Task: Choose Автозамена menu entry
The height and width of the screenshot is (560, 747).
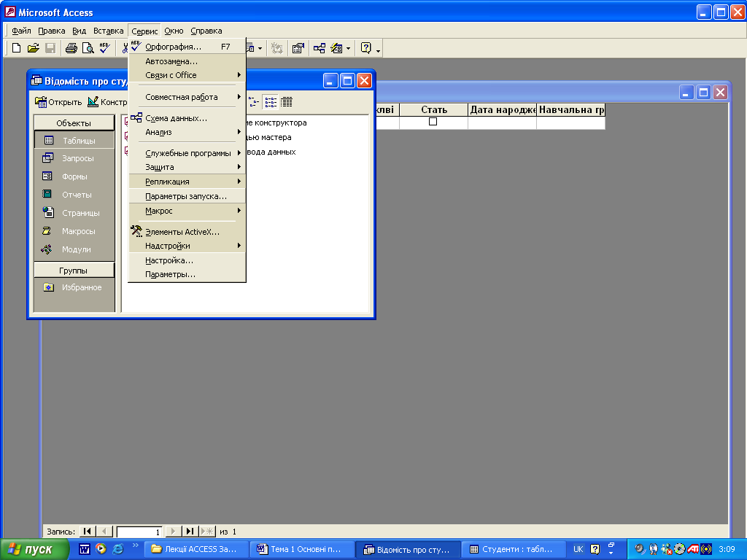Action: point(187,61)
